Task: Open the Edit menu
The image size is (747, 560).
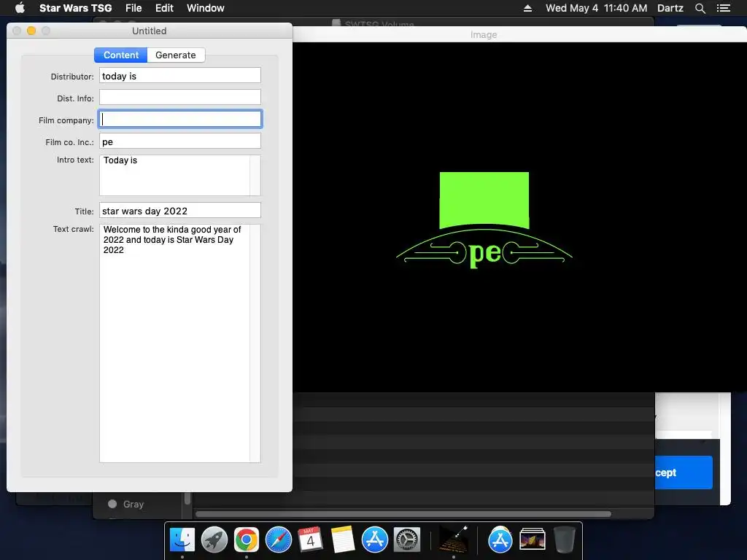Action: 164,8
